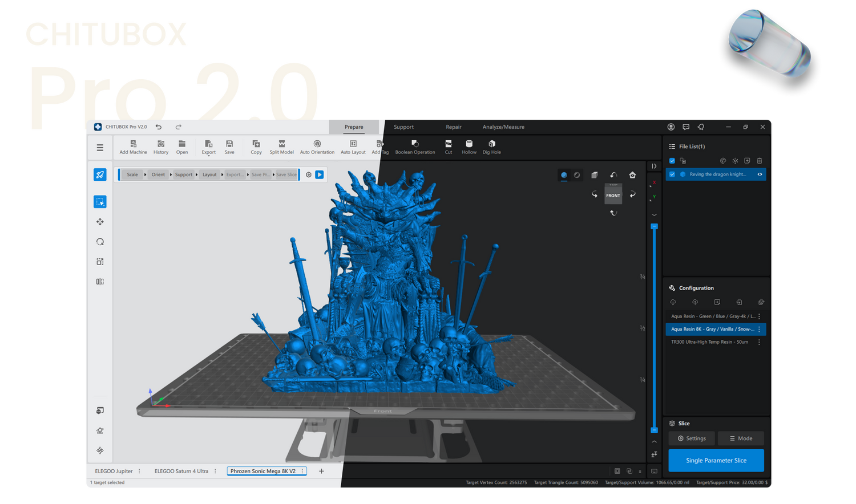This screenshot has width=856, height=504.
Task: Delete model using the trash icon
Action: point(760,161)
